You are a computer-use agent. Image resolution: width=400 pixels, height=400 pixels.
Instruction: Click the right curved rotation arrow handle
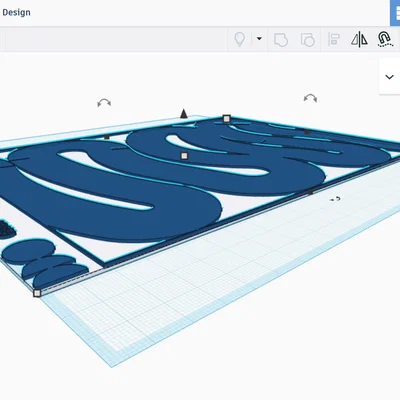pos(310,98)
